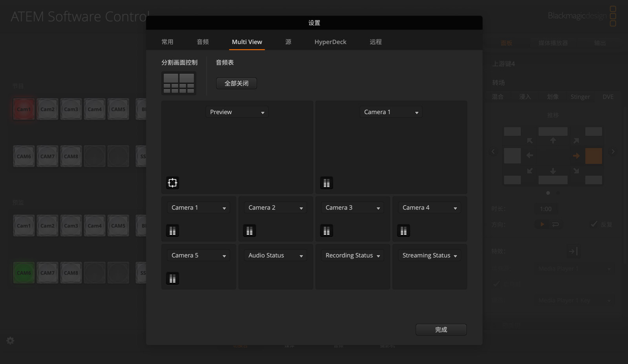
Task: Select CAM5 on the program bus
Action: click(x=118, y=109)
